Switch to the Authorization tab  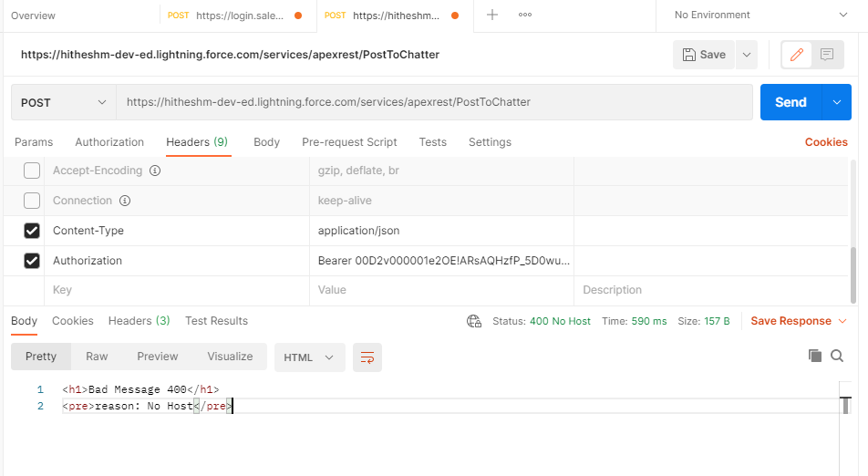(x=109, y=142)
